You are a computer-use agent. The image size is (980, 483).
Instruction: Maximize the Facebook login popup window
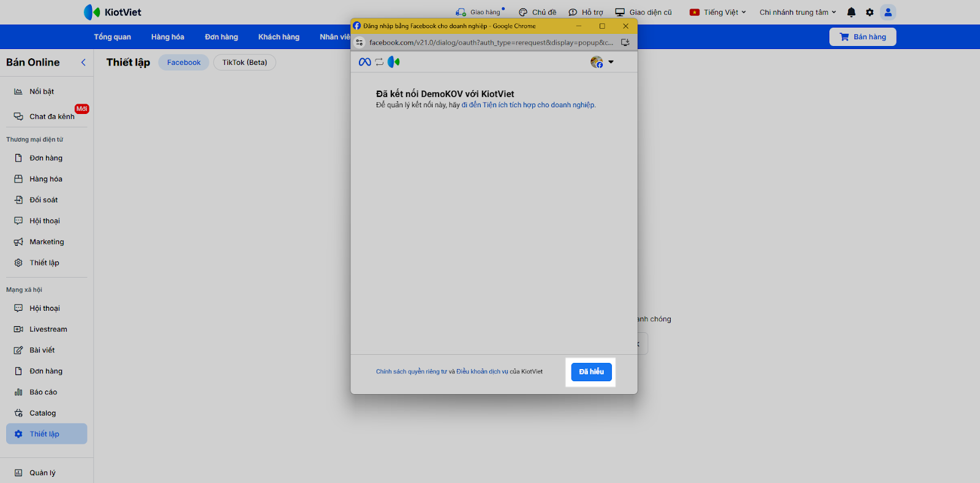coord(602,26)
